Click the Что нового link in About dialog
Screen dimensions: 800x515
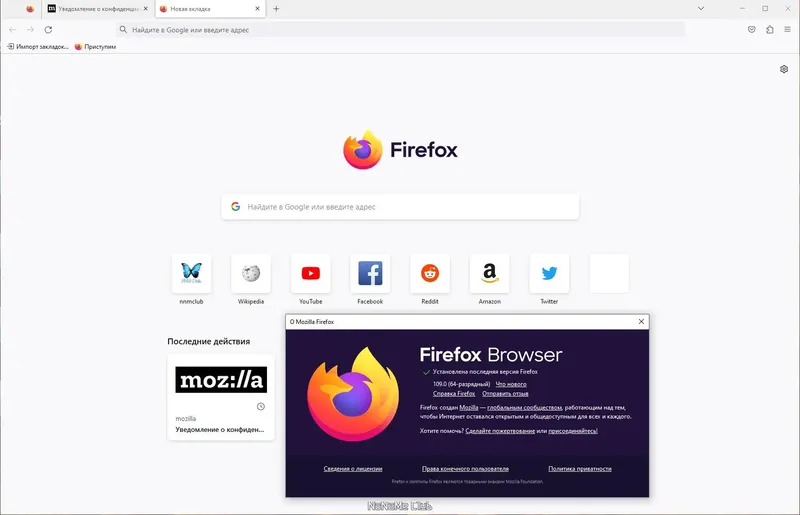click(x=511, y=384)
